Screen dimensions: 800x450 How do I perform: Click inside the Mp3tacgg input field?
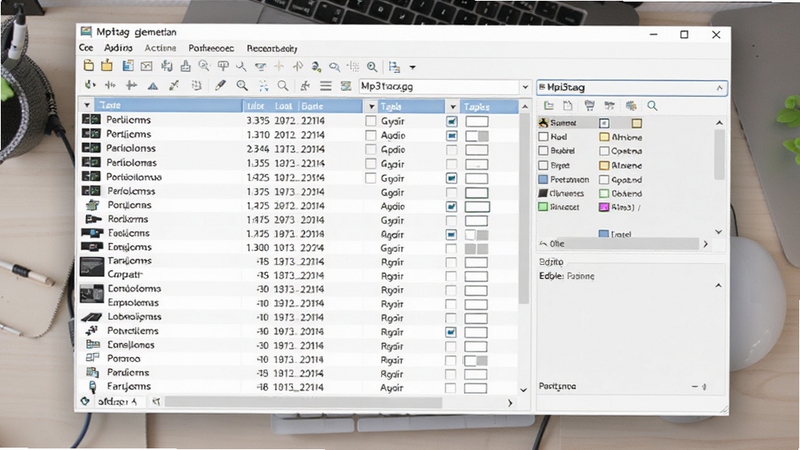pos(439,86)
